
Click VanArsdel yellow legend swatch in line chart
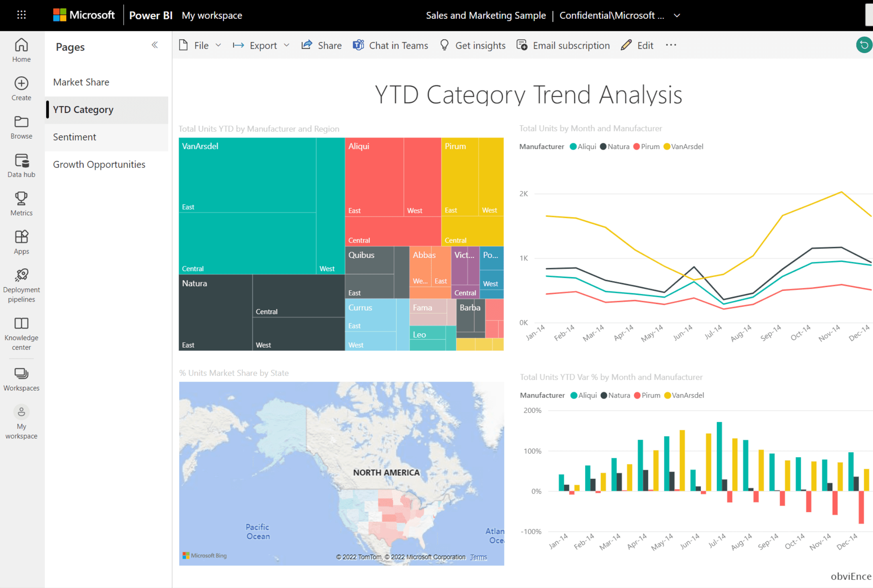click(x=667, y=147)
